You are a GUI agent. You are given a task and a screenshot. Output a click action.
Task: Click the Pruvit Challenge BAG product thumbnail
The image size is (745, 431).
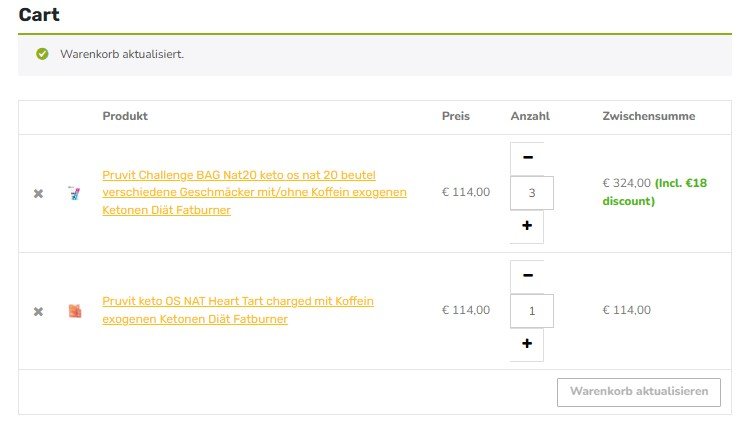(73, 193)
